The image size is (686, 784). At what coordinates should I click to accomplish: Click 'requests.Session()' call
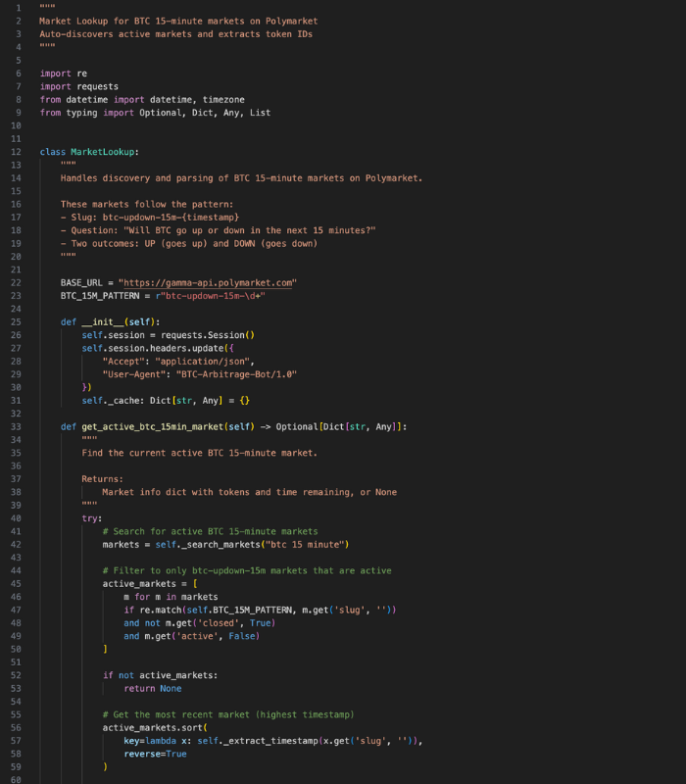point(208,335)
